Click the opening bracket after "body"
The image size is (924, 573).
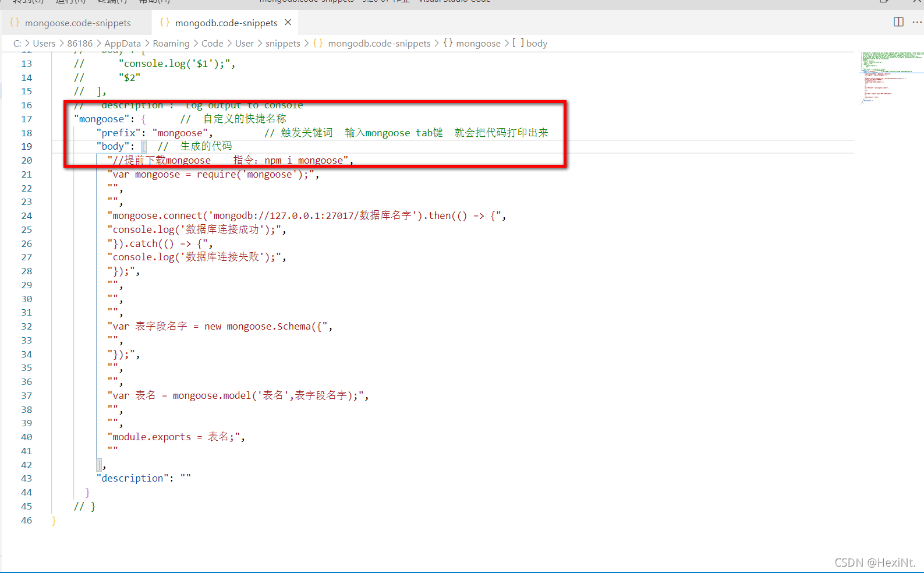(144, 147)
